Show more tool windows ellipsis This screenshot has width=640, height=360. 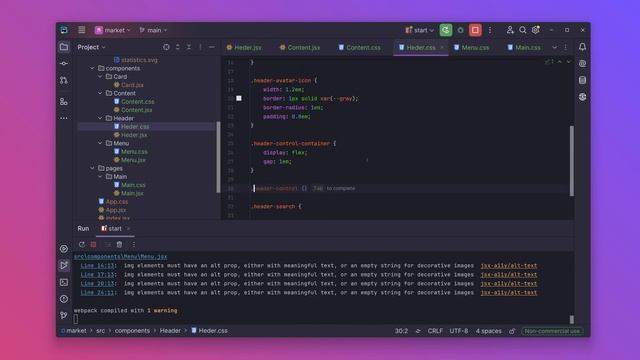64,118
